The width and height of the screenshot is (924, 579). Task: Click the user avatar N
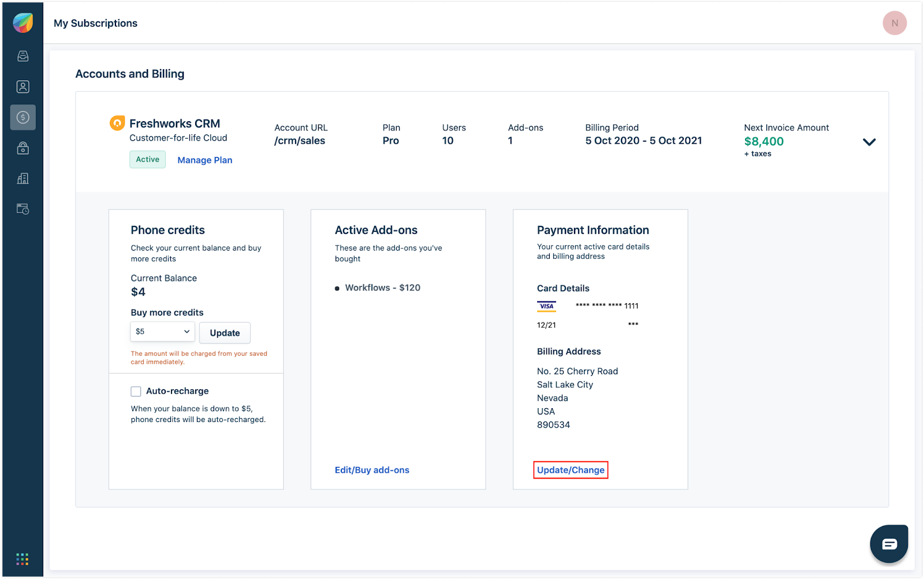895,23
